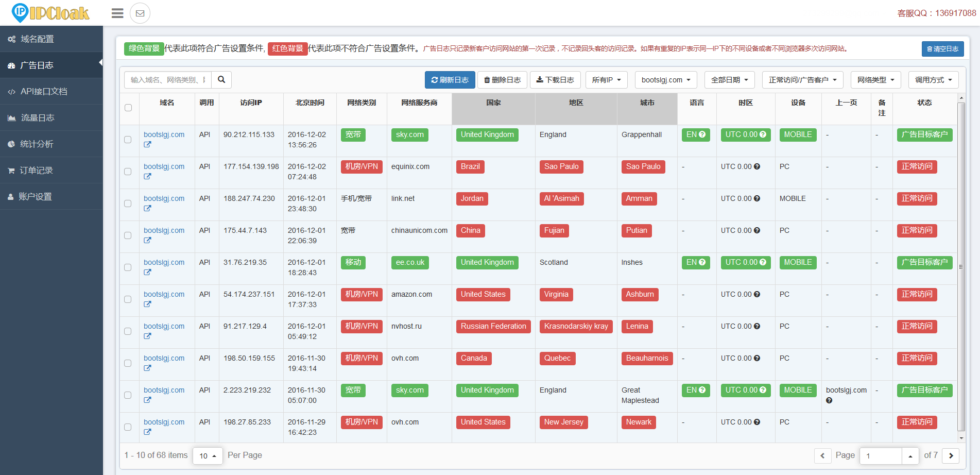Viewport: 980px width, 475px height.
Task: Click the 刷新日志 refresh button
Action: [x=450, y=80]
